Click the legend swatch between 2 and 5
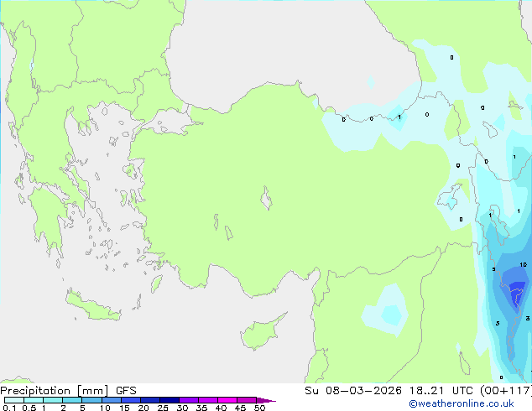The width and height of the screenshot is (532, 411). click(x=72, y=400)
